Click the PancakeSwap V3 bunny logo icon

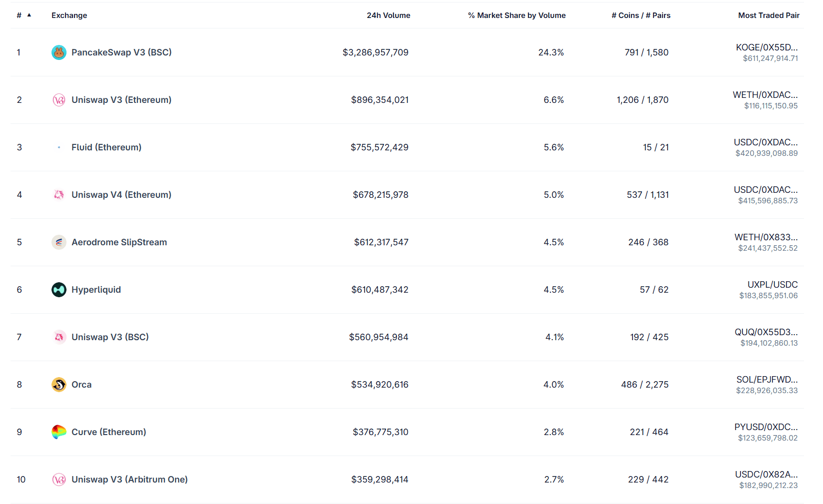coord(59,52)
